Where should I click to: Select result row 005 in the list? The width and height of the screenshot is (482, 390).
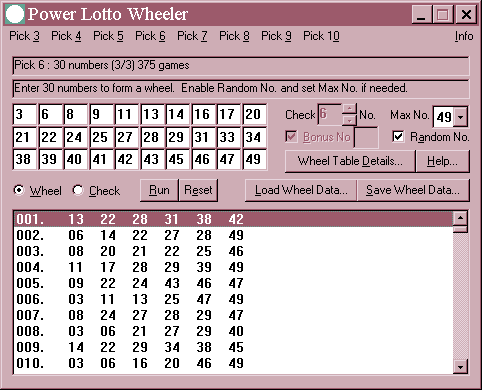click(x=234, y=283)
